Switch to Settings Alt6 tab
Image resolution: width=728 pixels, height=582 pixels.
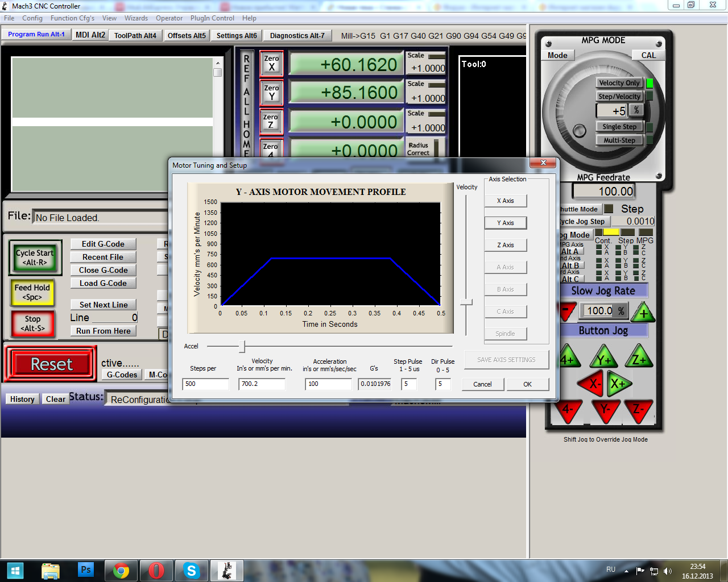(x=237, y=35)
